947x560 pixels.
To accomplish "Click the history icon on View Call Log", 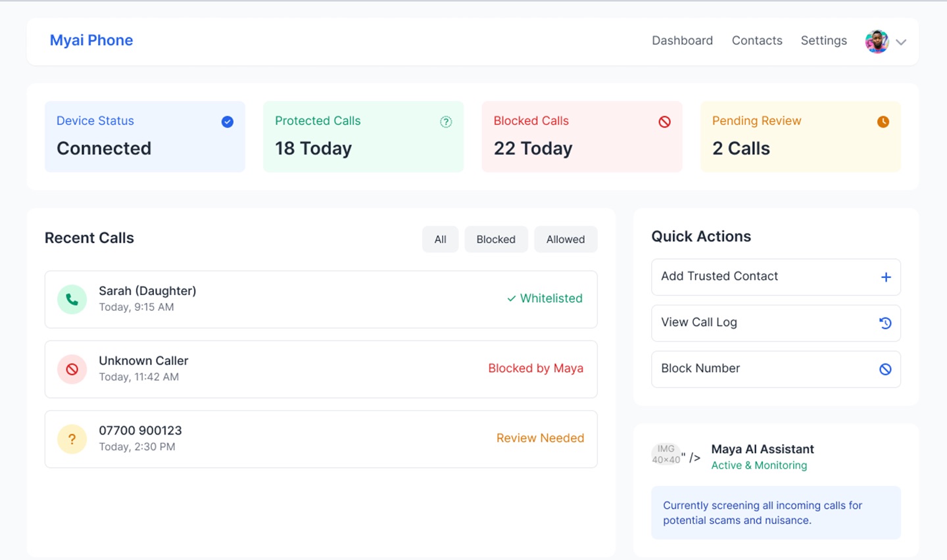I will pyautogui.click(x=885, y=323).
